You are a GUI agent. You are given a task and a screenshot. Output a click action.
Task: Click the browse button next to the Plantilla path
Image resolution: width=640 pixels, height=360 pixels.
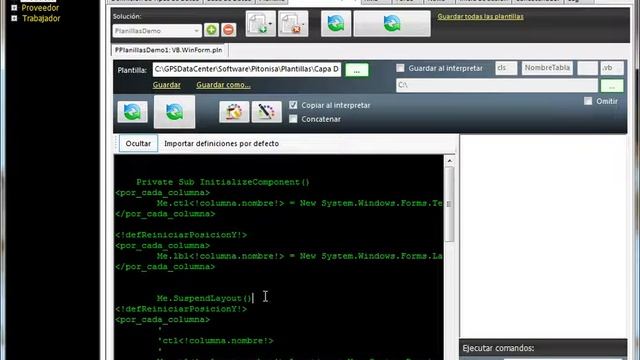[x=357, y=70]
